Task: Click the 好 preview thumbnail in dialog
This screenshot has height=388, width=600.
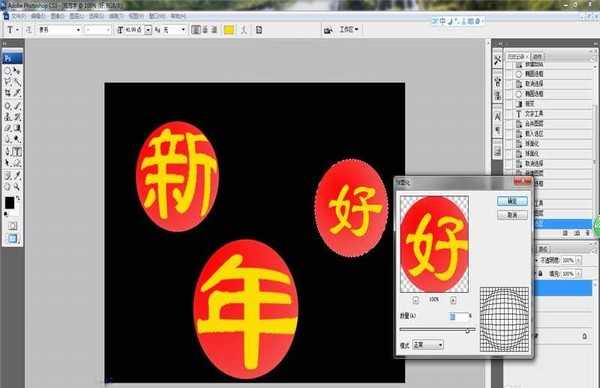Action: click(x=434, y=244)
